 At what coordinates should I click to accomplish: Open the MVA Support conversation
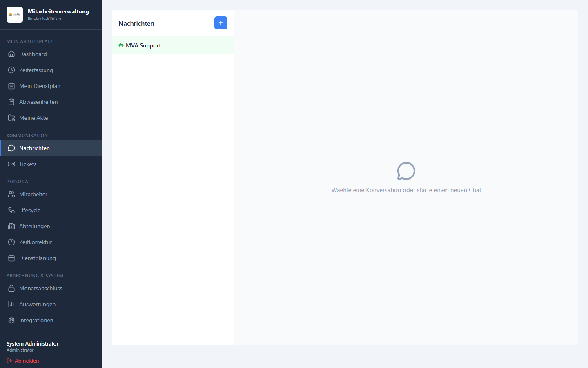click(173, 45)
